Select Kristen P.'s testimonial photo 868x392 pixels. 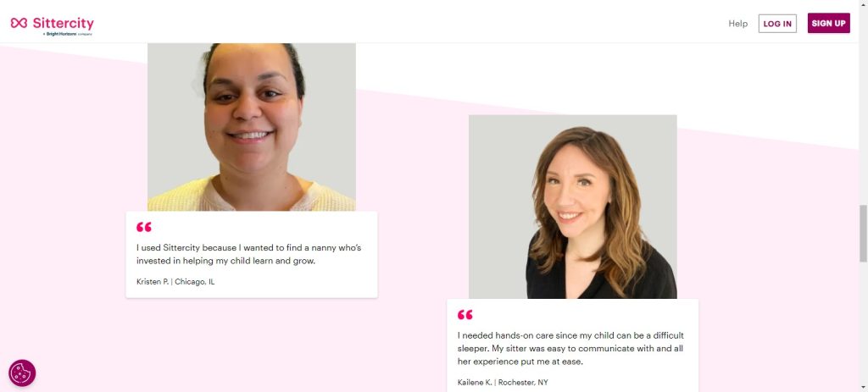point(251,127)
